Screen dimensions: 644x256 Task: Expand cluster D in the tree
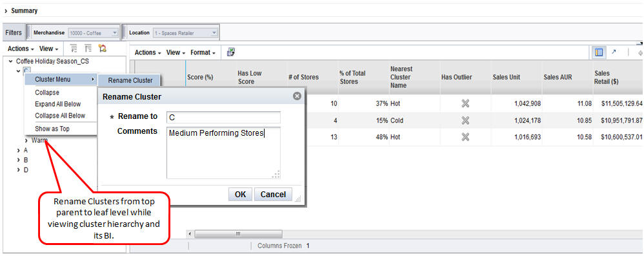(19, 170)
